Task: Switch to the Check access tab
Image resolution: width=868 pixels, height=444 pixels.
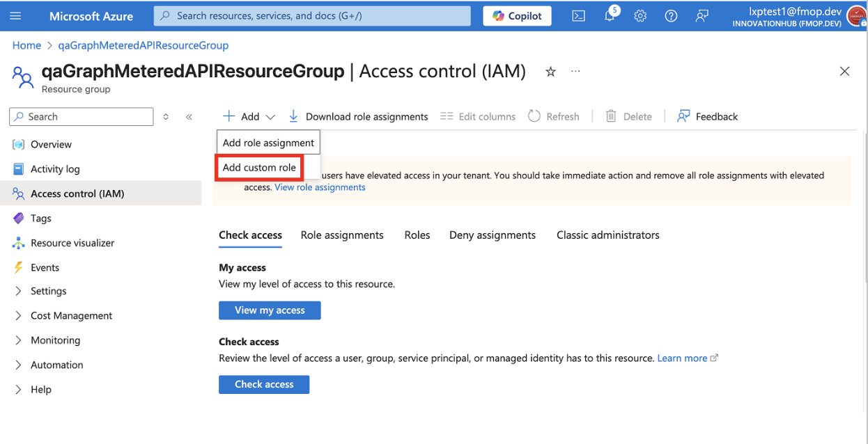Action: point(250,235)
